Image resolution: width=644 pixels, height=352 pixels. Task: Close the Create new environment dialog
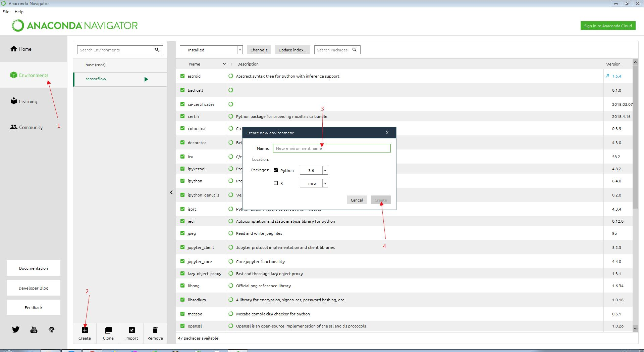click(387, 133)
